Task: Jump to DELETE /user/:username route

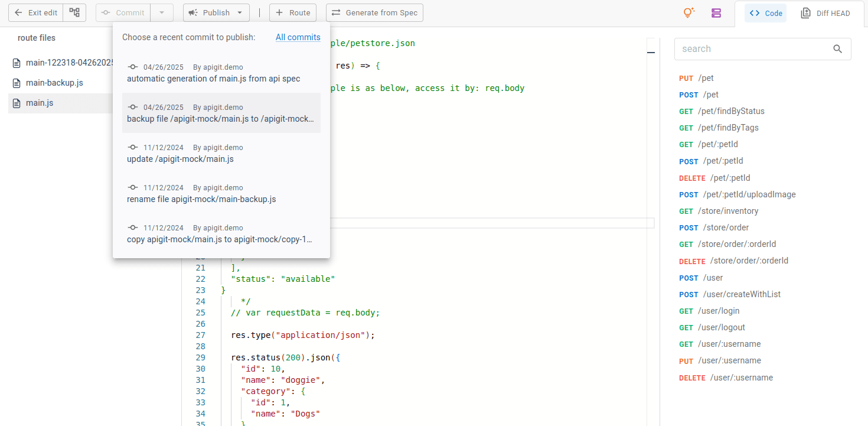Action: (726, 378)
